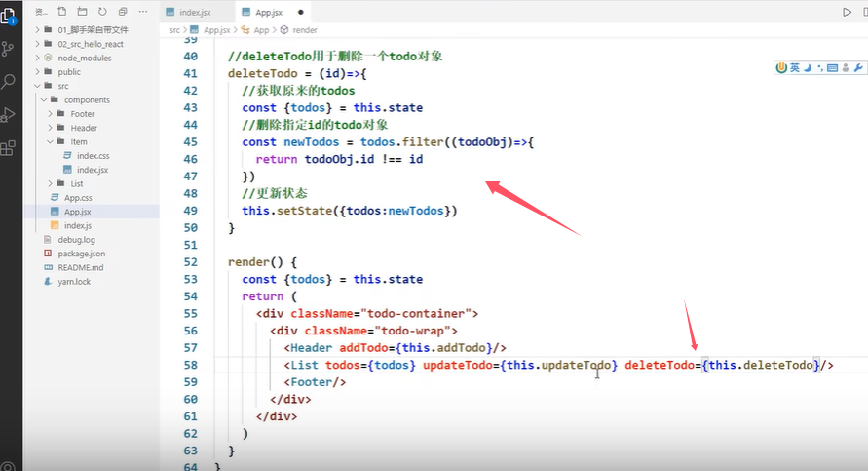Click line number 41 in the gutter
Viewport: 868px width, 471px height.
tap(190, 73)
